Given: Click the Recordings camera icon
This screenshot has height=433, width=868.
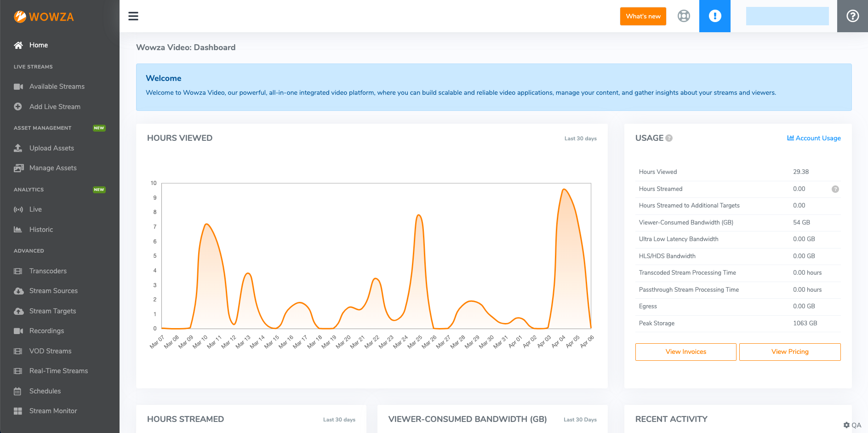Looking at the screenshot, I should [18, 331].
